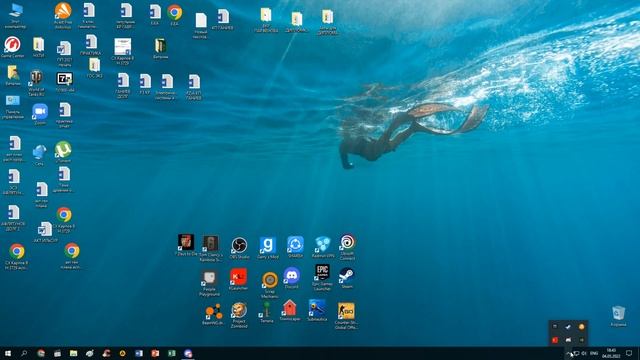The image size is (640, 360).
Task: Select the 7z installer file icon
Action: 64,82
